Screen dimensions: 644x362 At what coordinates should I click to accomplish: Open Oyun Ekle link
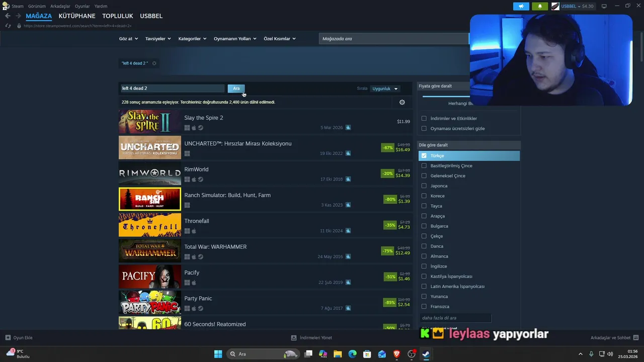coord(23,337)
